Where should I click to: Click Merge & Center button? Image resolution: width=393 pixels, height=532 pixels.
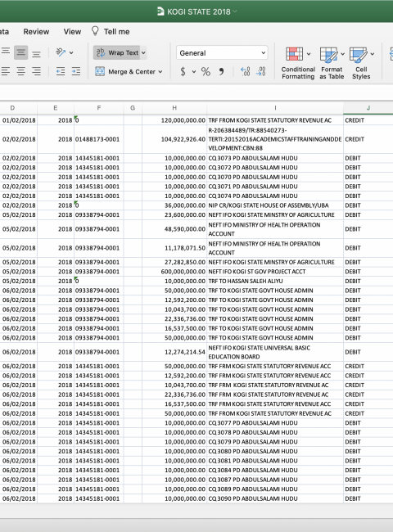point(125,71)
